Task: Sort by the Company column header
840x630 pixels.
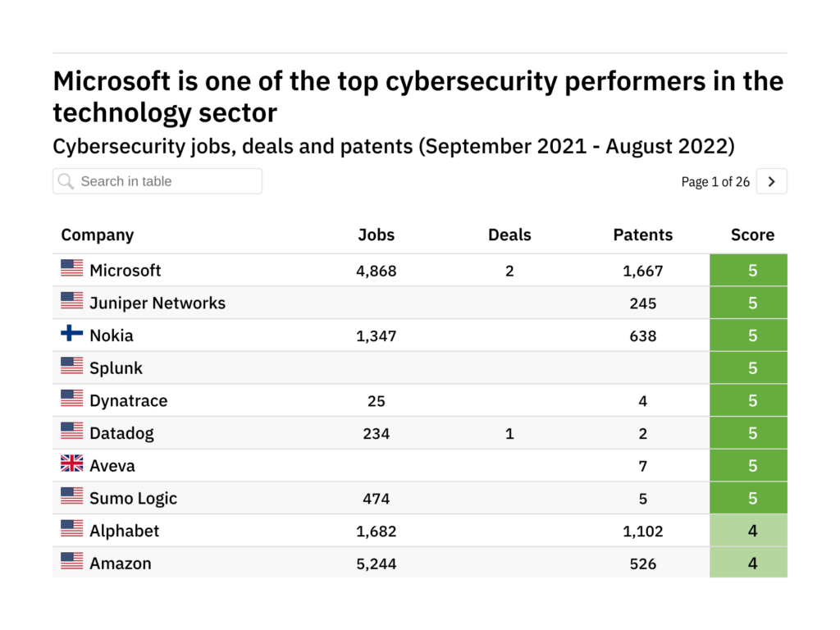Action: click(98, 235)
